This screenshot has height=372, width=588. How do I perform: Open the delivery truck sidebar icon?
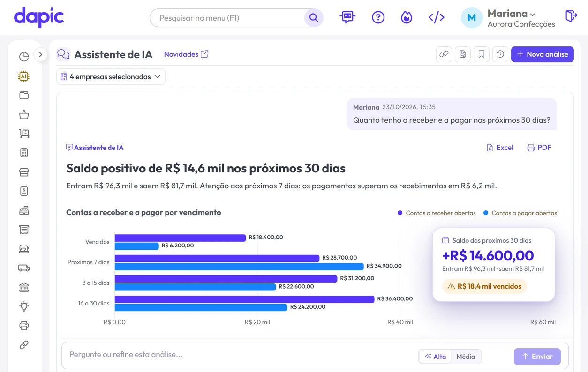coord(24,268)
